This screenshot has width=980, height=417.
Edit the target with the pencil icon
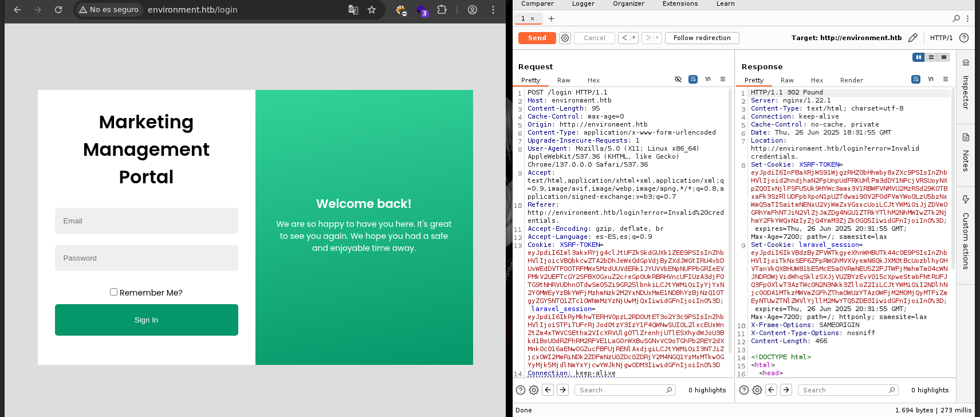[x=913, y=38]
